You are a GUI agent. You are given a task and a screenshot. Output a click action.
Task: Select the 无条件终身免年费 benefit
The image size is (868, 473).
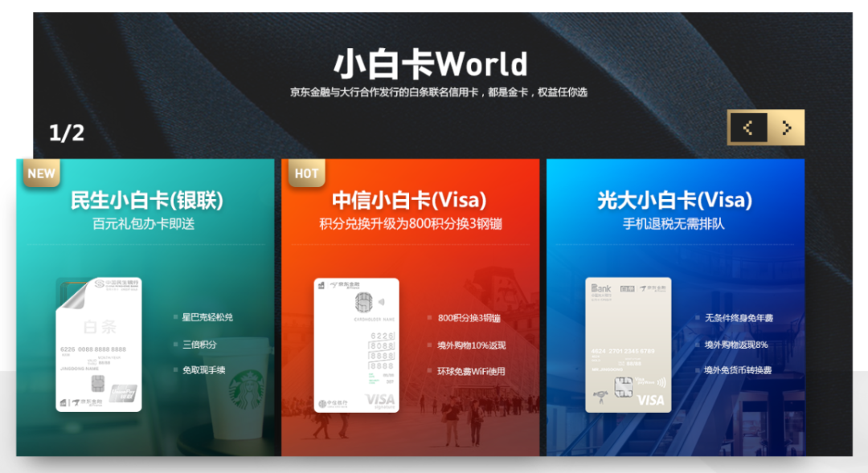pos(739,318)
